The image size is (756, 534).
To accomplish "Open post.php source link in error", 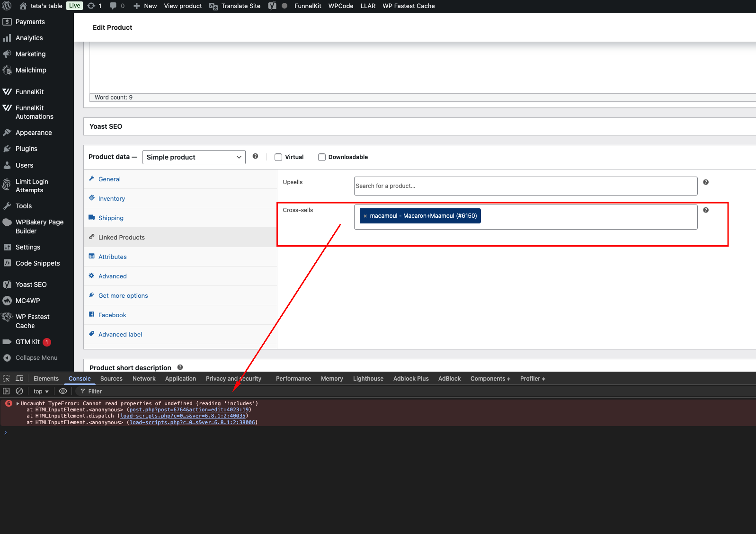I will tap(189, 410).
